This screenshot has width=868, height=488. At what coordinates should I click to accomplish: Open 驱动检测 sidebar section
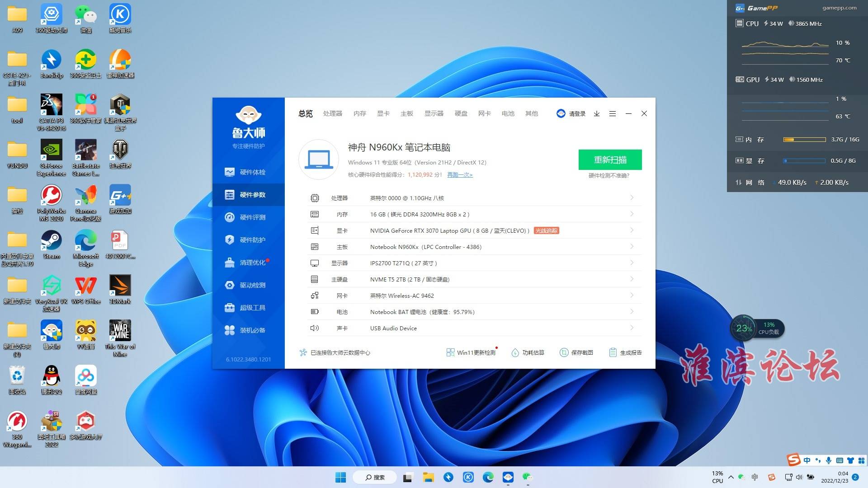pyautogui.click(x=248, y=285)
